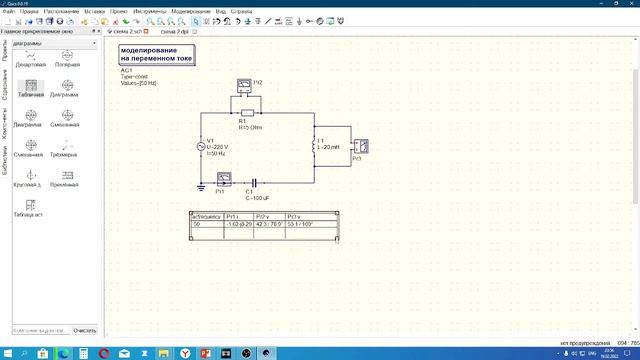Viewport: 640px width, 360px height.
Task: Open the Проекты side tab
Action: (x=5, y=51)
